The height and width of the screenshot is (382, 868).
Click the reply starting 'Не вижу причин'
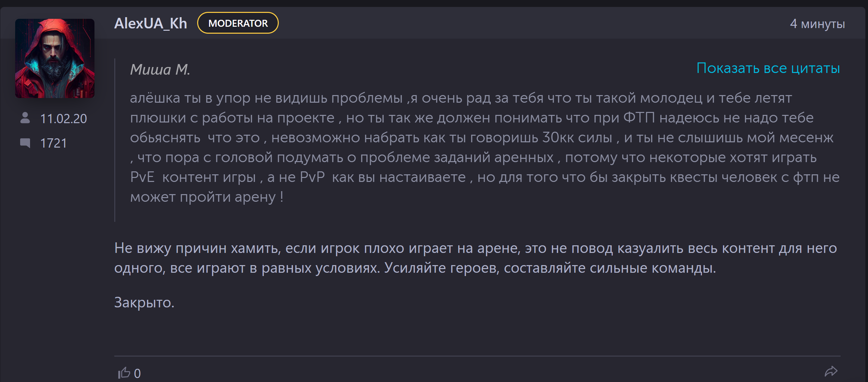coord(475,258)
